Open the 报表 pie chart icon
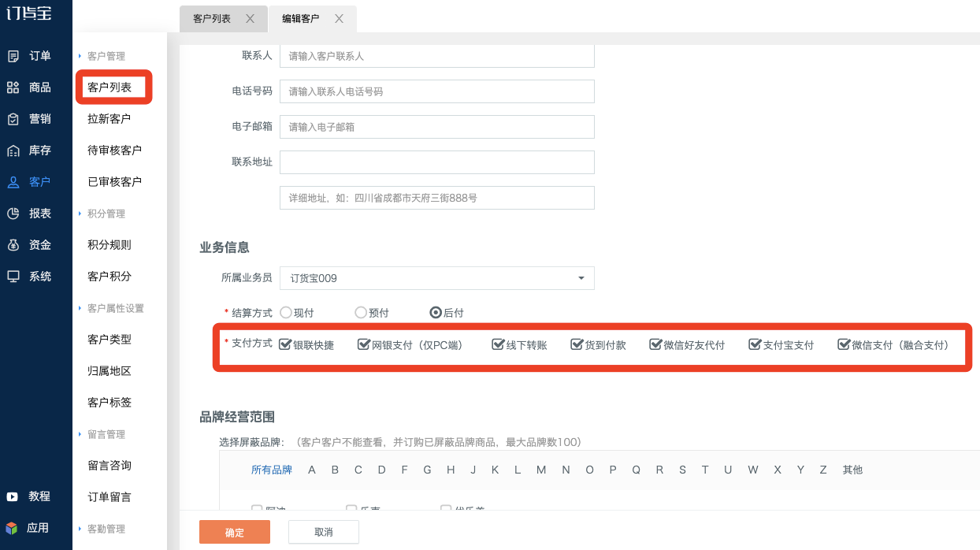The height and width of the screenshot is (550, 980). click(x=13, y=214)
